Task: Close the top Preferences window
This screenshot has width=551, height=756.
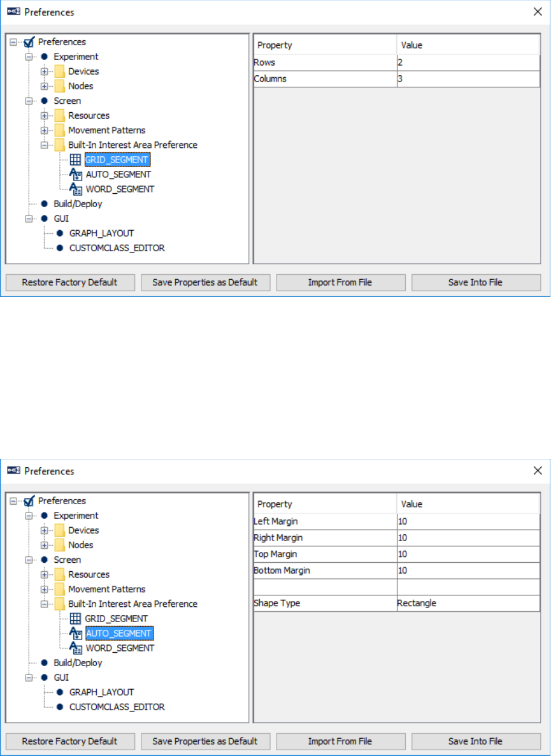Action: 538,12
